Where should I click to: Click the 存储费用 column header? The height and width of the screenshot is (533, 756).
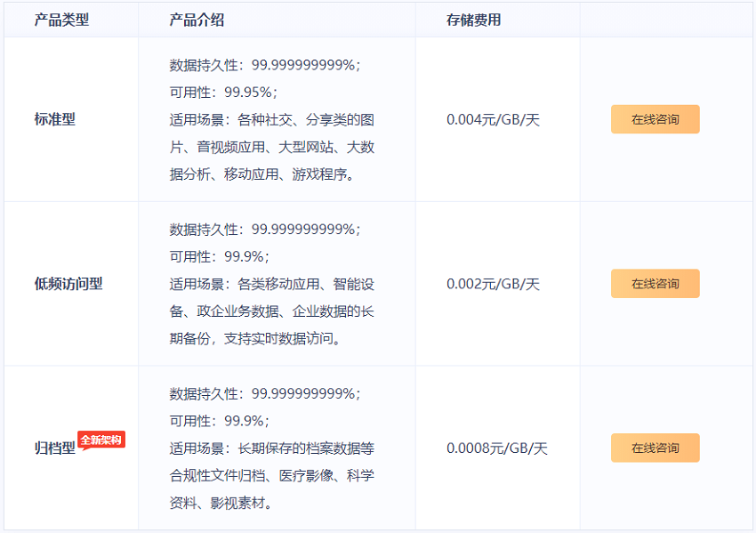click(473, 20)
